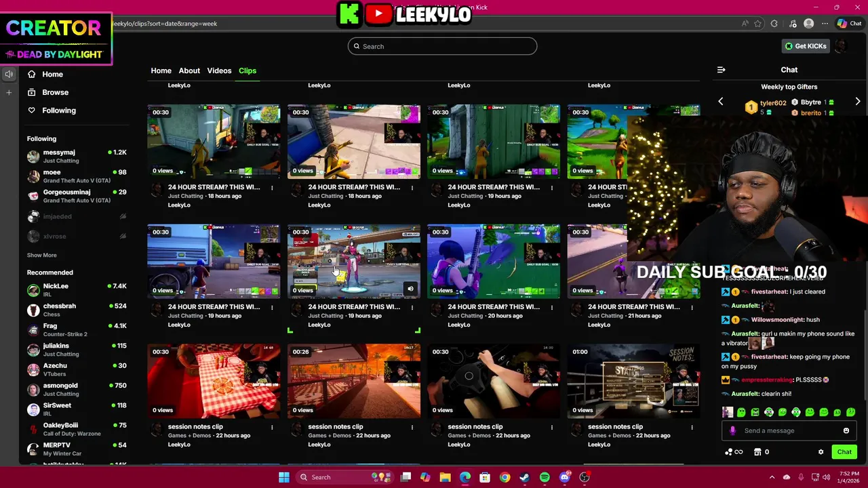Switch to the Home channel tab
This screenshot has height=488, width=868.
click(x=161, y=70)
